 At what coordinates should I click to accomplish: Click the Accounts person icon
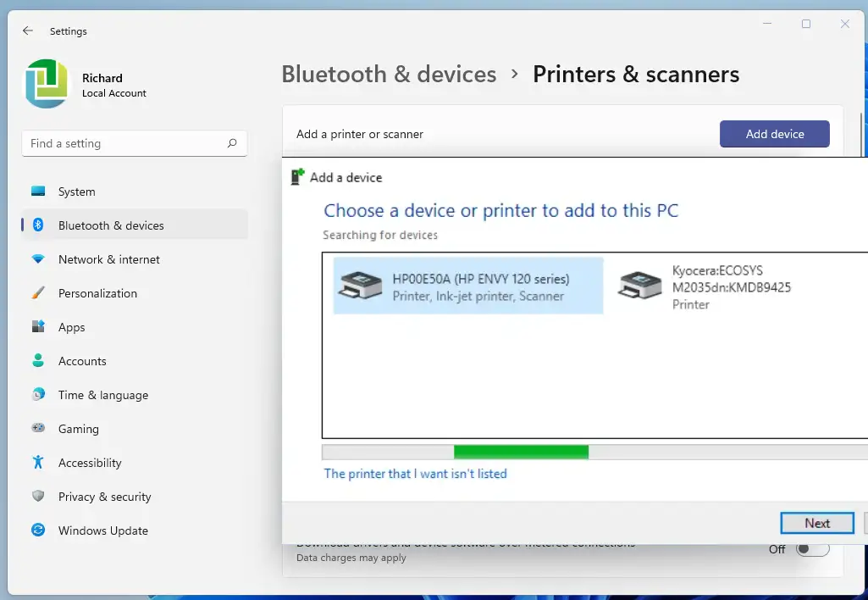coord(38,361)
